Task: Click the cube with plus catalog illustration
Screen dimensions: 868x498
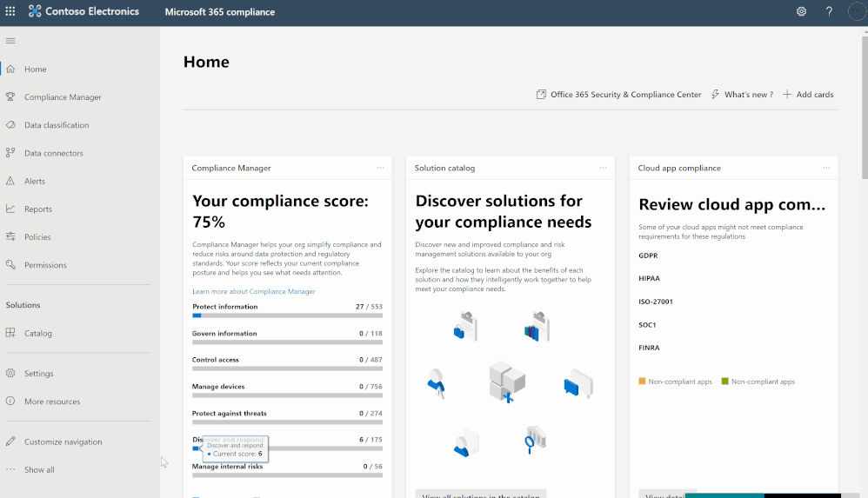Action: 507,382
